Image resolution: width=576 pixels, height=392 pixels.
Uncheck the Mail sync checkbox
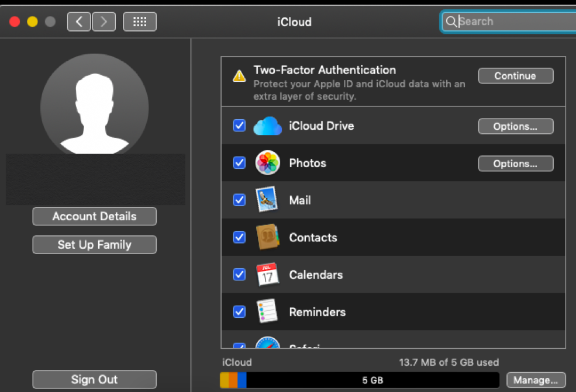(239, 200)
